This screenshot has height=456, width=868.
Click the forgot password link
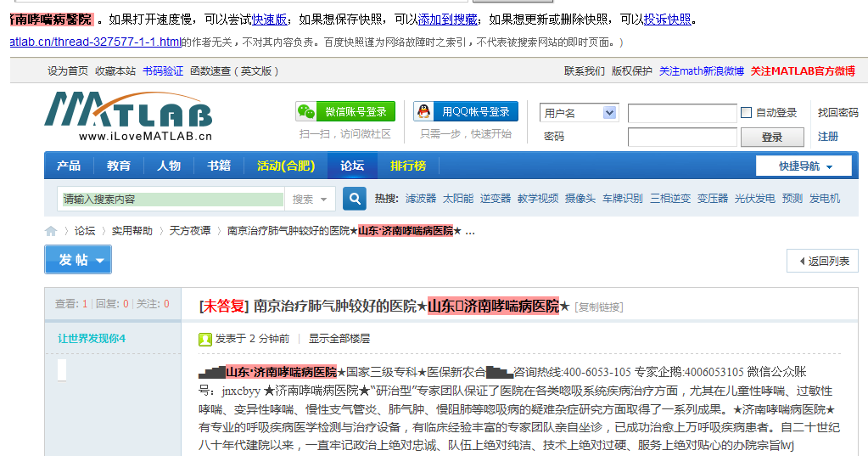pos(837,113)
